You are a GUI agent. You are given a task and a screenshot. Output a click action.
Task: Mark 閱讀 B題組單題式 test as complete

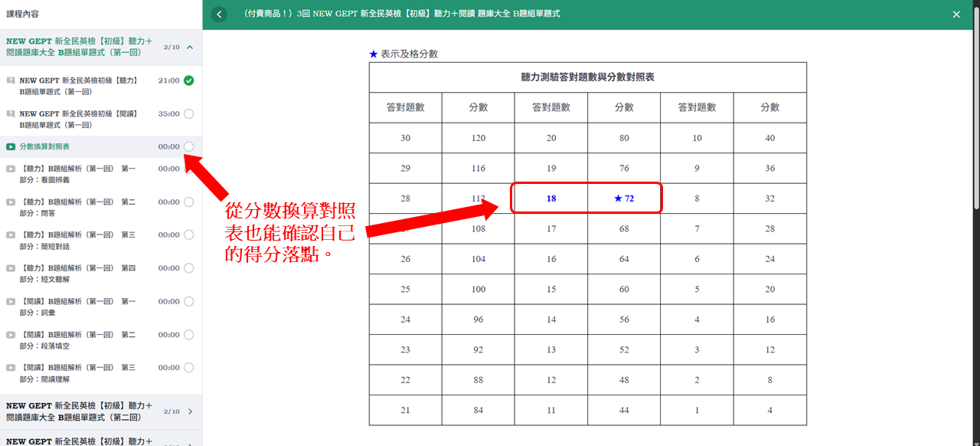pyautogui.click(x=188, y=114)
